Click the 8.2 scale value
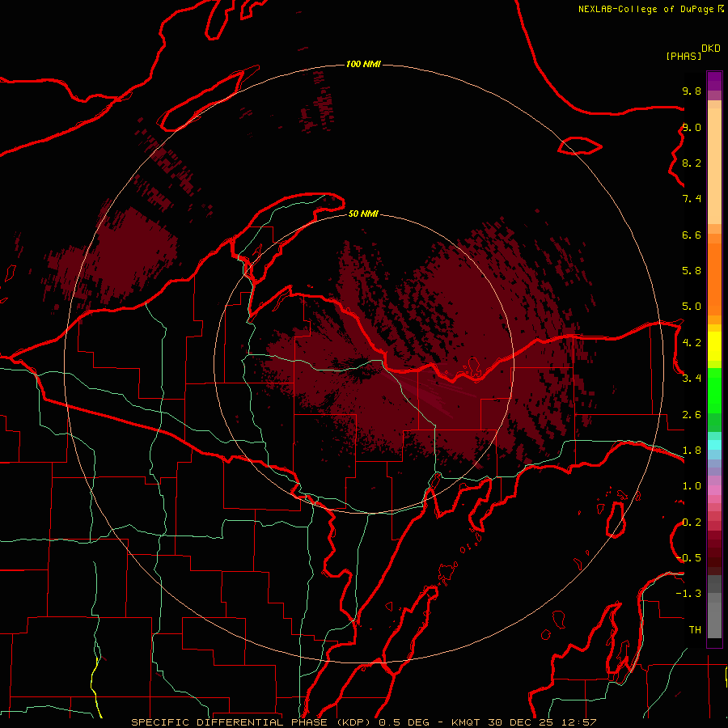The width and height of the screenshot is (728, 728). [692, 163]
